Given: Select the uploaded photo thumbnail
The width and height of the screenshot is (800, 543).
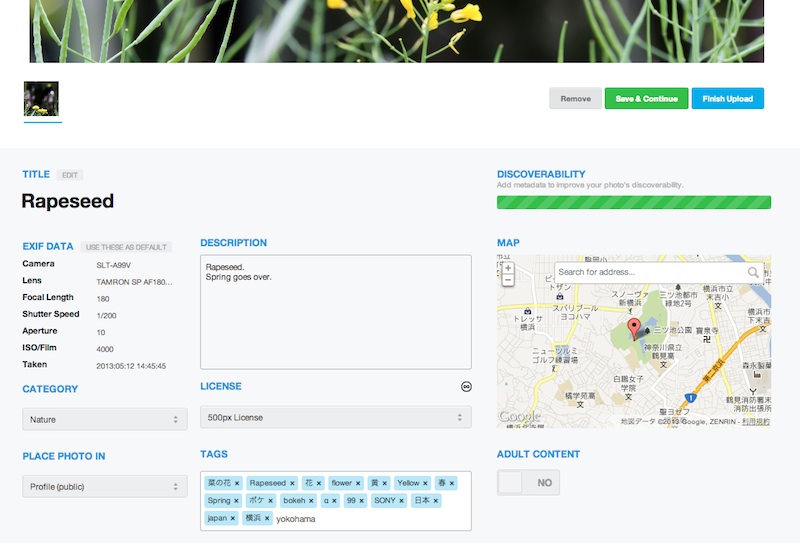Looking at the screenshot, I should (x=41, y=99).
